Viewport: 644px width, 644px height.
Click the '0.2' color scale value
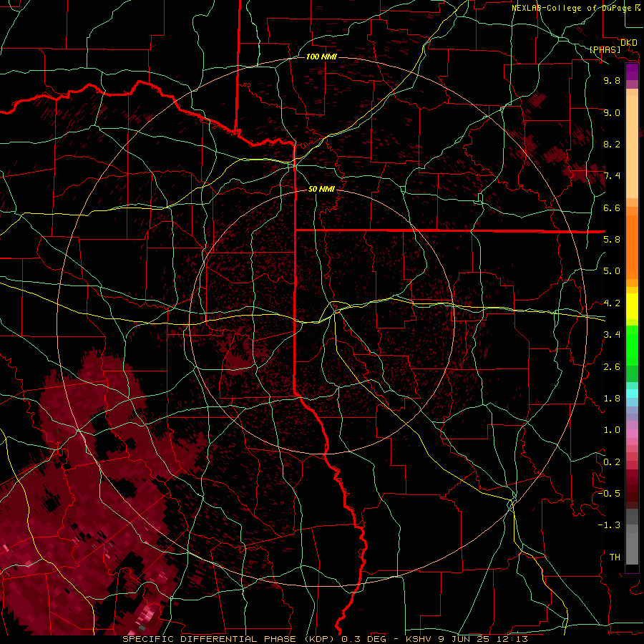click(612, 462)
